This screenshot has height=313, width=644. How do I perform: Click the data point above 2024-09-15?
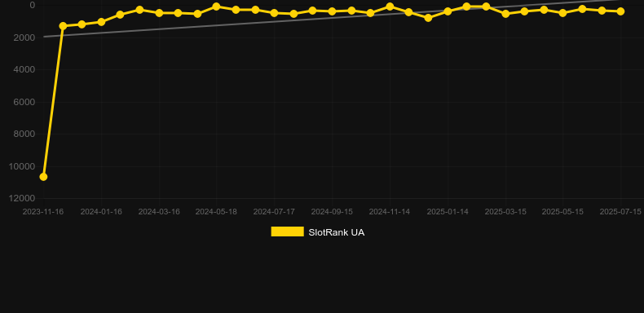(332, 11)
